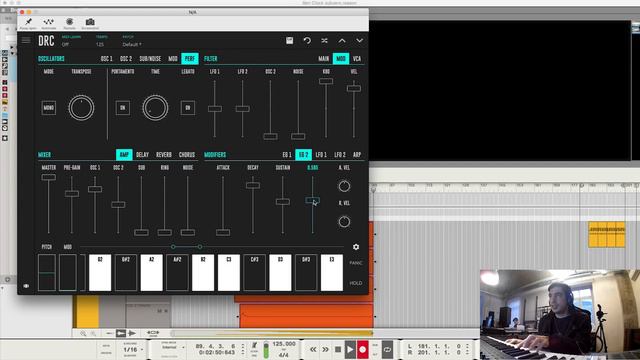Screen dimensions: 640x360
Task: Switch to the CHORUS tab
Action: pos(187,155)
